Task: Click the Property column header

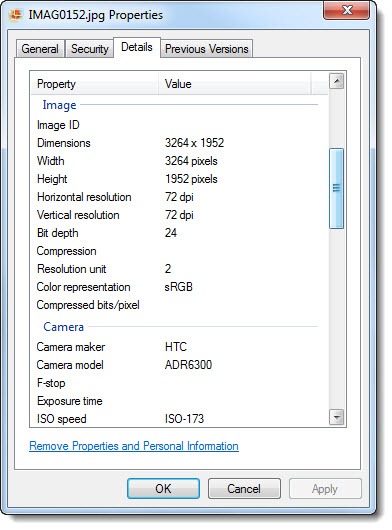Action: [x=95, y=84]
